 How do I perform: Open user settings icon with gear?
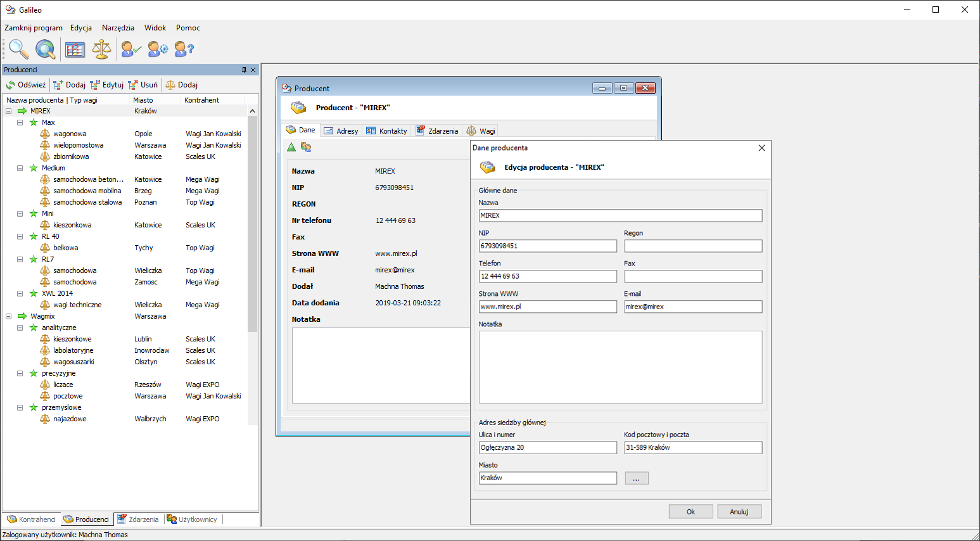point(158,49)
